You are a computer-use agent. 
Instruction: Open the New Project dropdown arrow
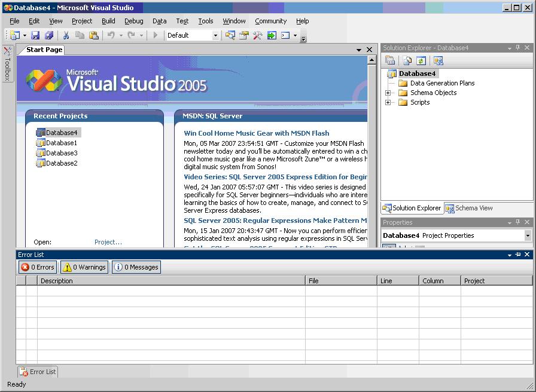(x=25, y=35)
